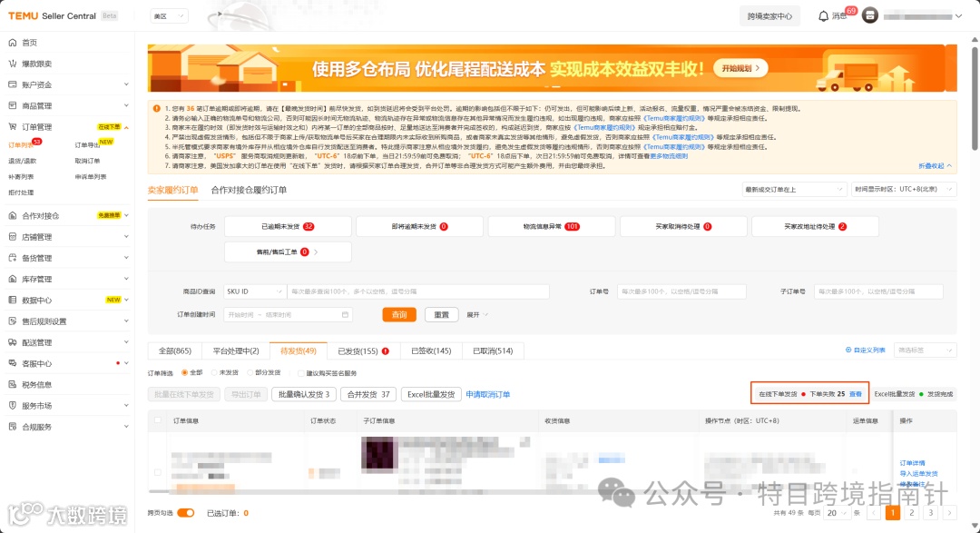Collapse the notice with 折叠收起
The width and height of the screenshot is (980, 533).
click(935, 166)
